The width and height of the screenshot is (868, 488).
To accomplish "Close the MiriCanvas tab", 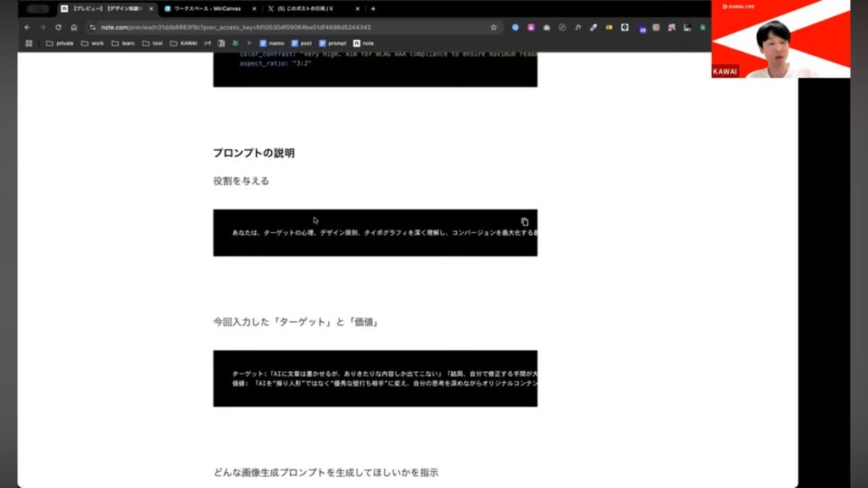I will (x=254, y=8).
